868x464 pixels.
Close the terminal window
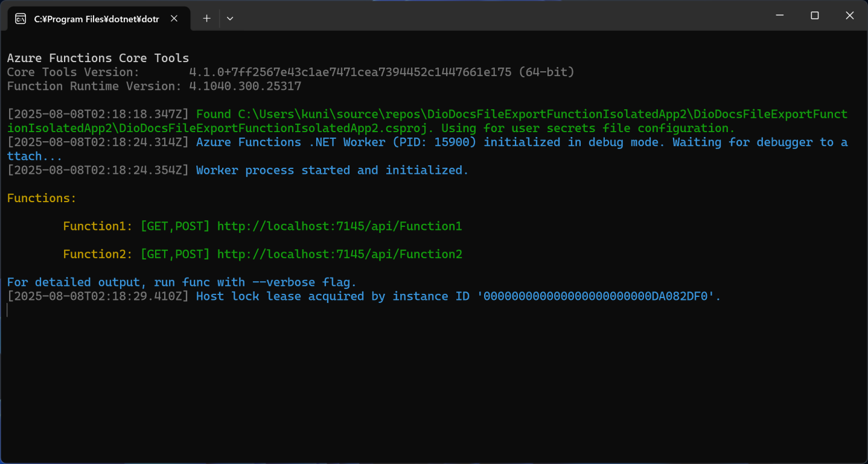point(850,16)
